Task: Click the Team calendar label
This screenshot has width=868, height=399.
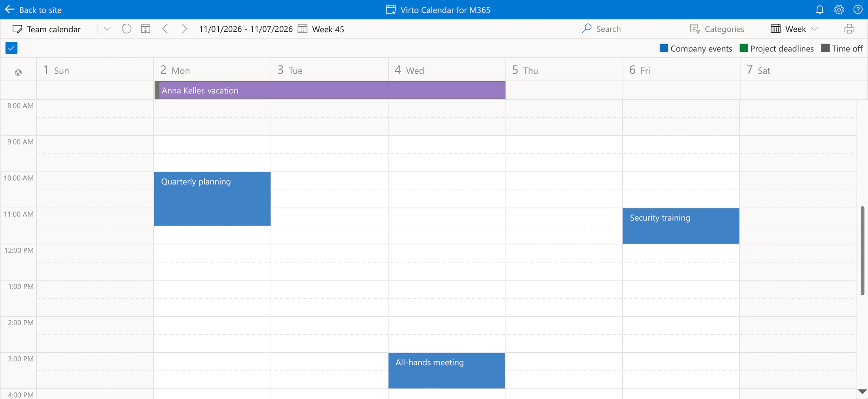Action: click(x=54, y=29)
